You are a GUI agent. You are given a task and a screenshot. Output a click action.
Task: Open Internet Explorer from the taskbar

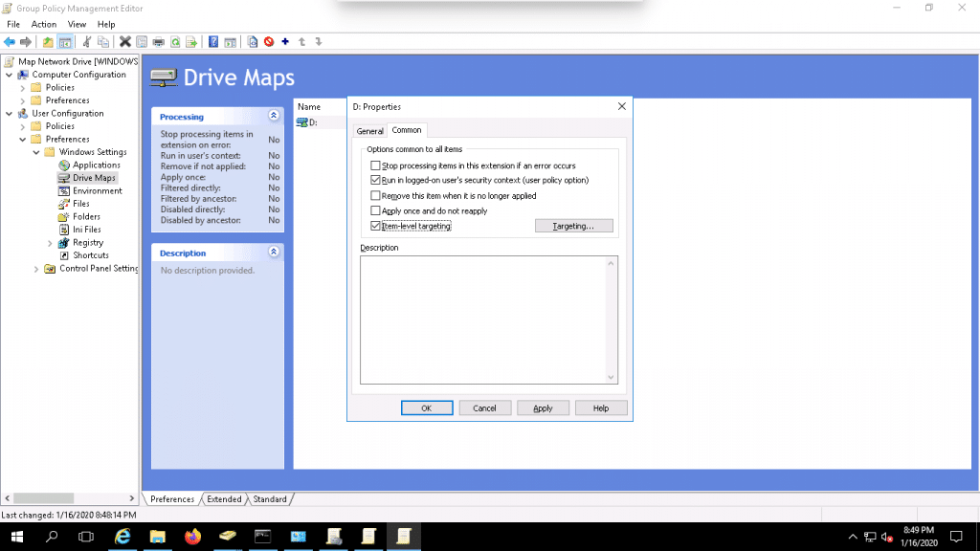[x=122, y=537]
